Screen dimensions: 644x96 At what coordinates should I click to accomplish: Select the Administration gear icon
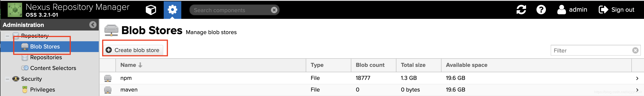pyautogui.click(x=172, y=10)
